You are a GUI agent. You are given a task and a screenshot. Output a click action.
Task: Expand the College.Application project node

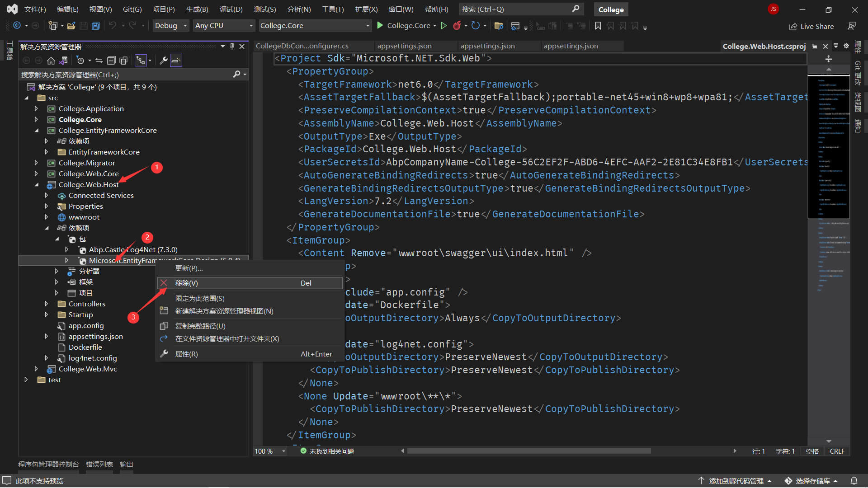coord(36,108)
